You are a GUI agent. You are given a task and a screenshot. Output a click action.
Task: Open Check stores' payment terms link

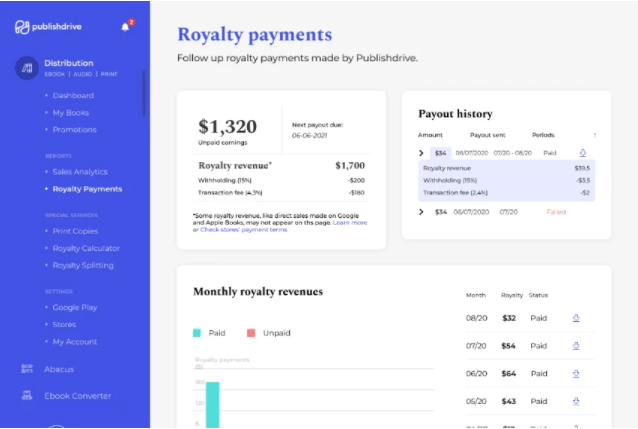pyautogui.click(x=246, y=230)
